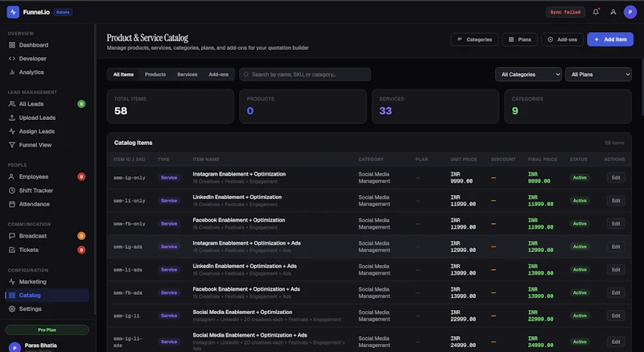Click the Dashboard grid icon in sidebar
Screen dimensions: 644x352
pos(12,45)
